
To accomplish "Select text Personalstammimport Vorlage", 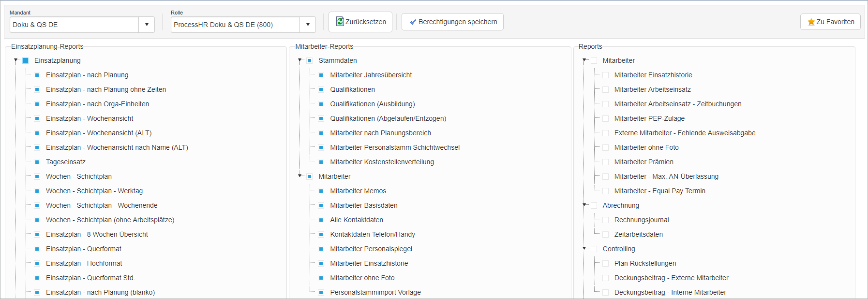I will 375,292.
